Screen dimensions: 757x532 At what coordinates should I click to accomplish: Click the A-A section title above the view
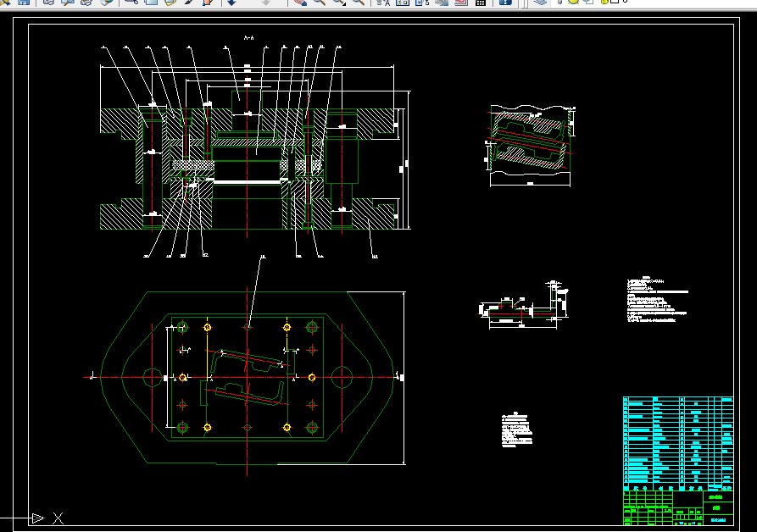(248, 37)
